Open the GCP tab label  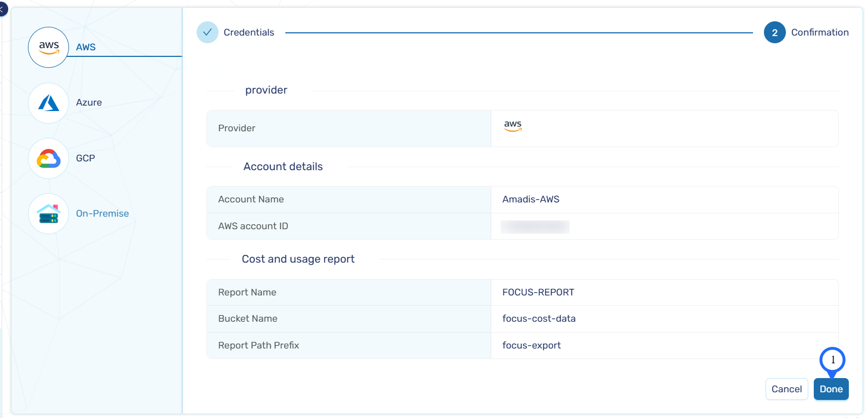click(85, 158)
